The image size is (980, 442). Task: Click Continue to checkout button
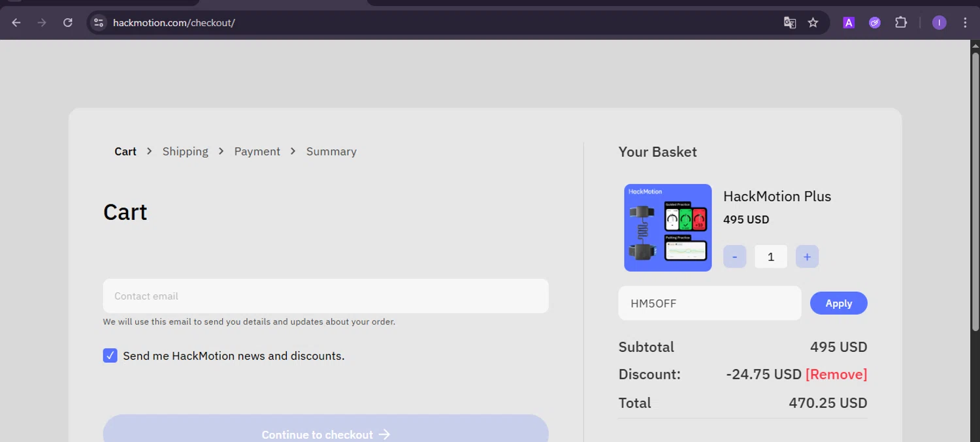[325, 428]
